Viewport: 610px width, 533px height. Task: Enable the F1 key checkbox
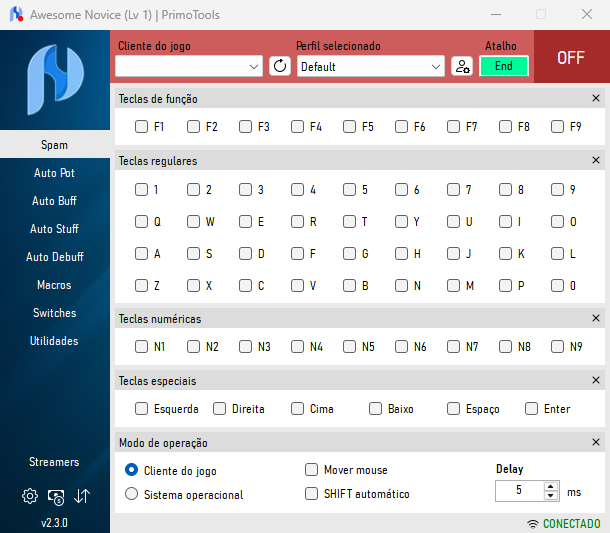coord(142,127)
